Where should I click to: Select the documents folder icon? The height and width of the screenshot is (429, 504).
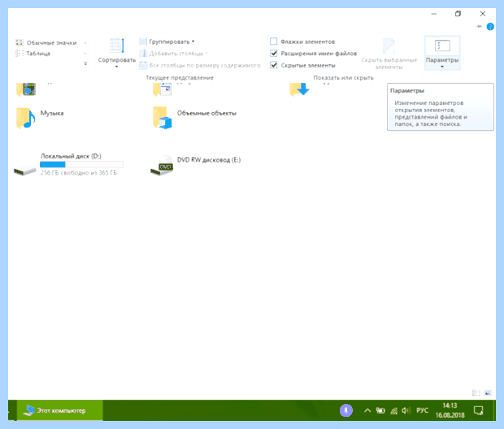tap(163, 89)
